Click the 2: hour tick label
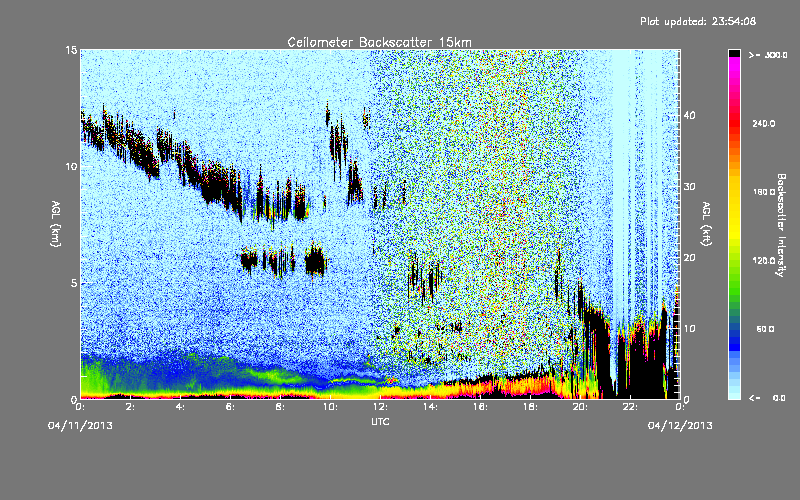800x500 pixels. [130, 407]
